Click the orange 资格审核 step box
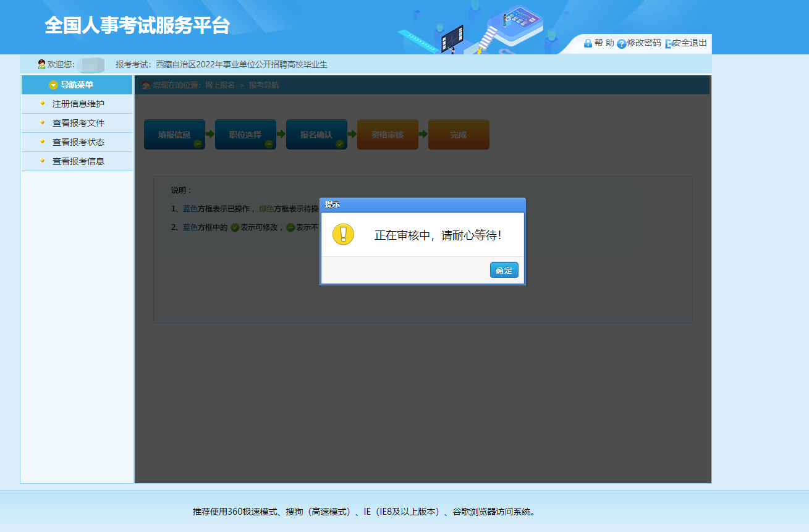The image size is (809, 532). tap(388, 134)
